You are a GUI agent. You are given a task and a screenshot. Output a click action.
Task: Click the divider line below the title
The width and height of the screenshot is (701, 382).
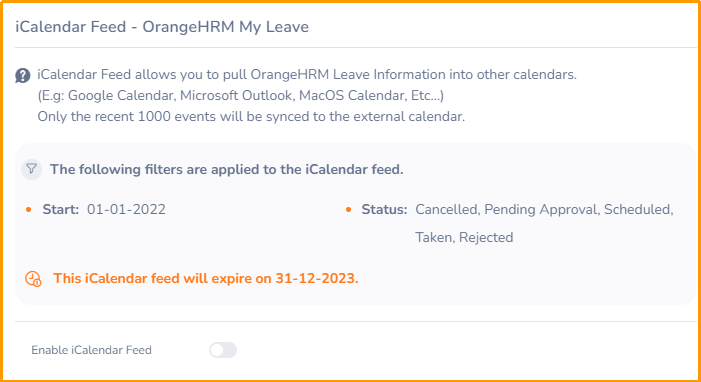(355, 47)
